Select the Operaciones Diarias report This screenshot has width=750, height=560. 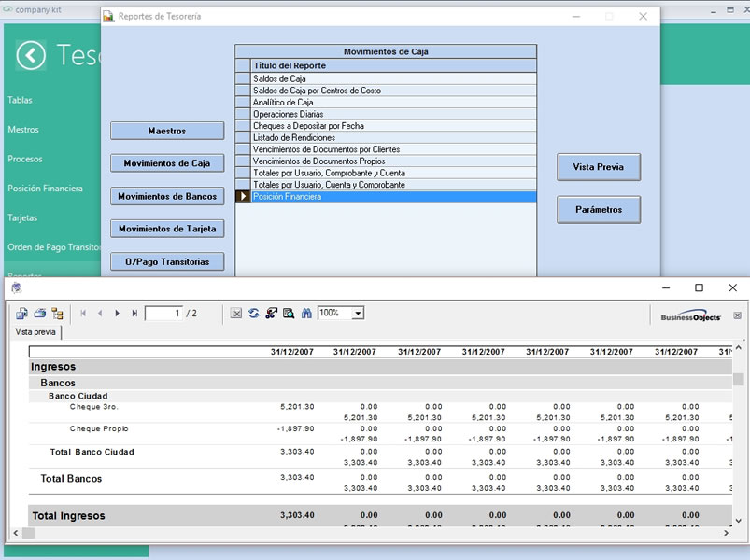pyautogui.click(x=394, y=114)
